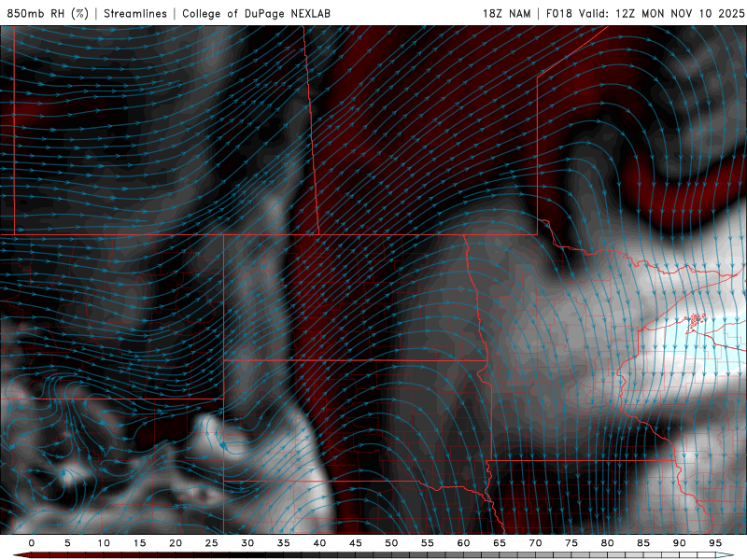Click the "5" label on the color scale
The width and height of the screenshot is (747, 560).
tap(67, 543)
